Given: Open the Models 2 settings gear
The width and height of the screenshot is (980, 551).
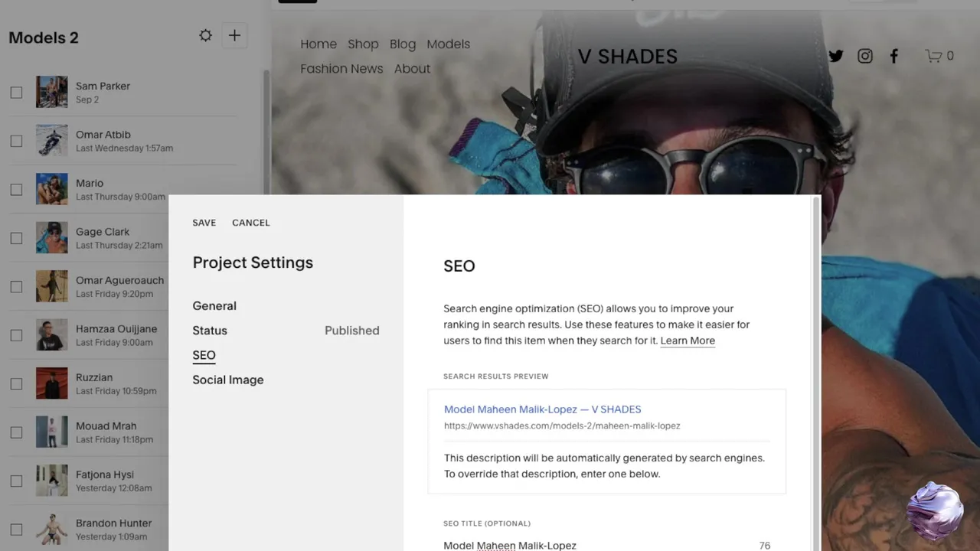Looking at the screenshot, I should coord(205,36).
